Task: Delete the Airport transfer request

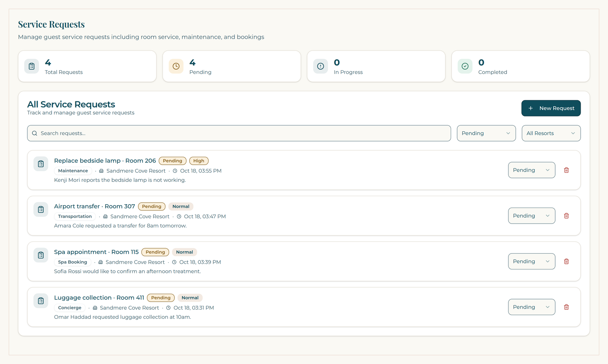Action: coord(566,216)
